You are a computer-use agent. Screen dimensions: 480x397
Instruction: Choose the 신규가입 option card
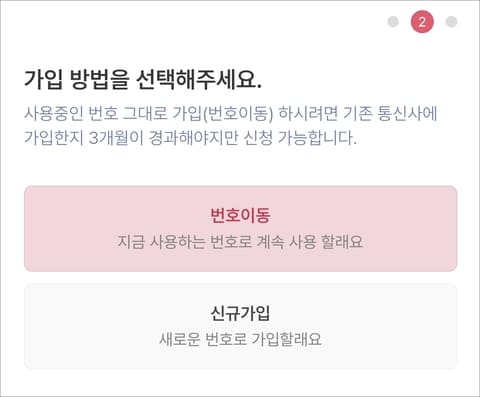click(x=240, y=326)
